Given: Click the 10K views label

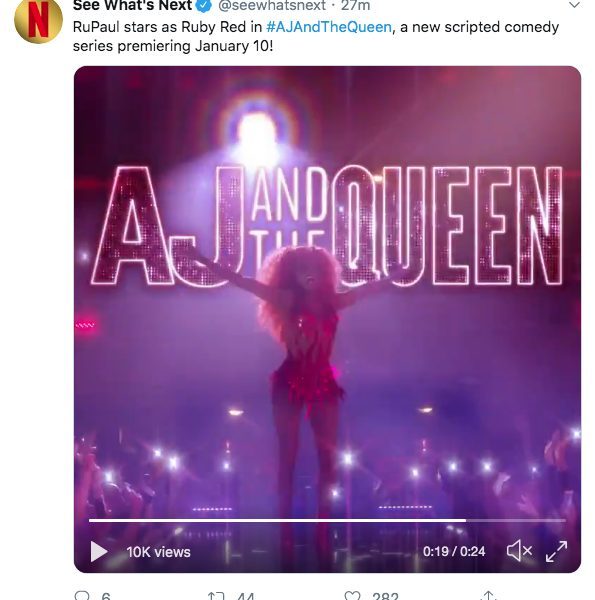Looking at the screenshot, I should [158, 552].
